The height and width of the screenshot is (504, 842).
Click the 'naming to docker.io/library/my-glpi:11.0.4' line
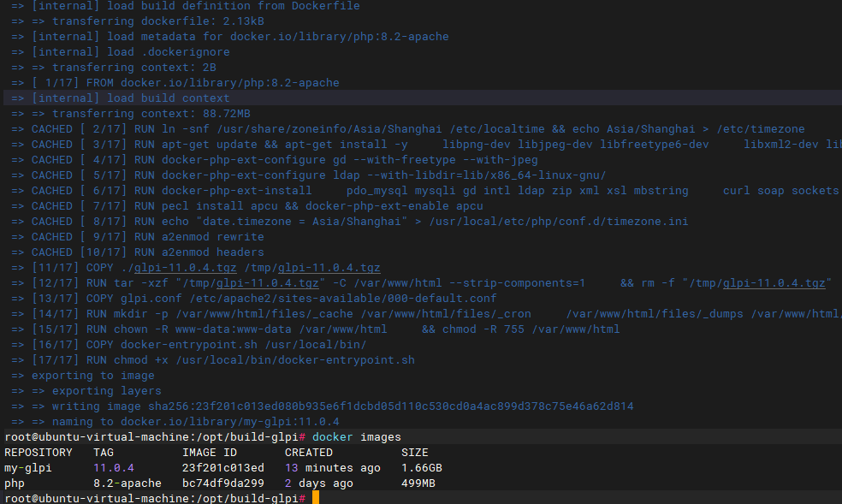click(x=175, y=422)
